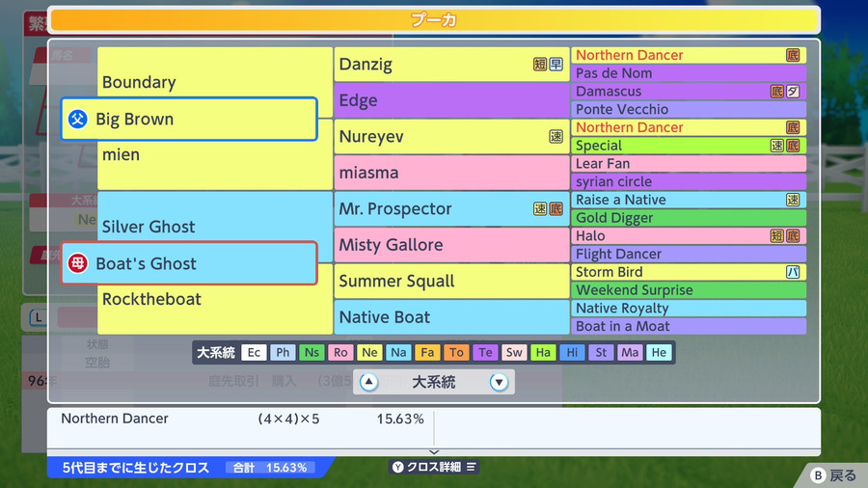Click the Boat in a Moat cell
This screenshot has height=488, width=868.
point(689,326)
